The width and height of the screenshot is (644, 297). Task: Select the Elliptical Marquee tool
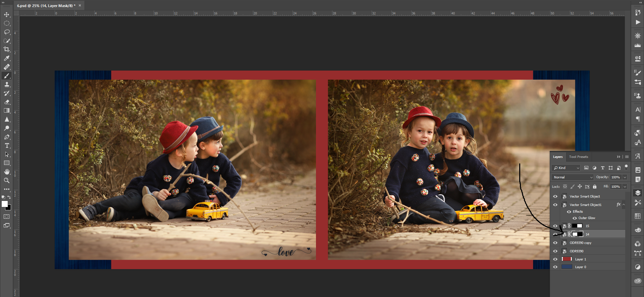pyautogui.click(x=7, y=24)
